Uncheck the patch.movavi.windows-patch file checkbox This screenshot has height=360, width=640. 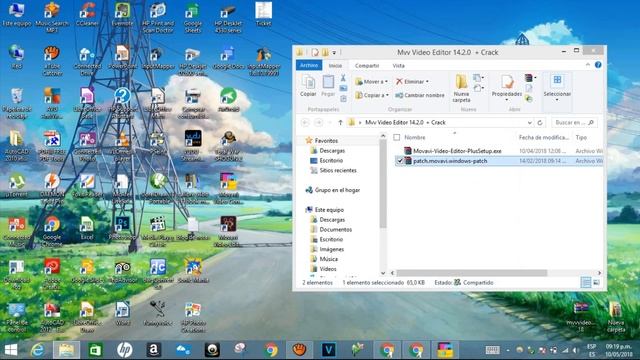pos(400,161)
